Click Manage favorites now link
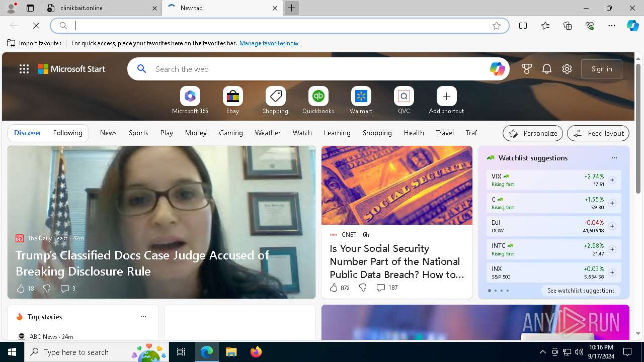The image size is (644, 362). (269, 43)
